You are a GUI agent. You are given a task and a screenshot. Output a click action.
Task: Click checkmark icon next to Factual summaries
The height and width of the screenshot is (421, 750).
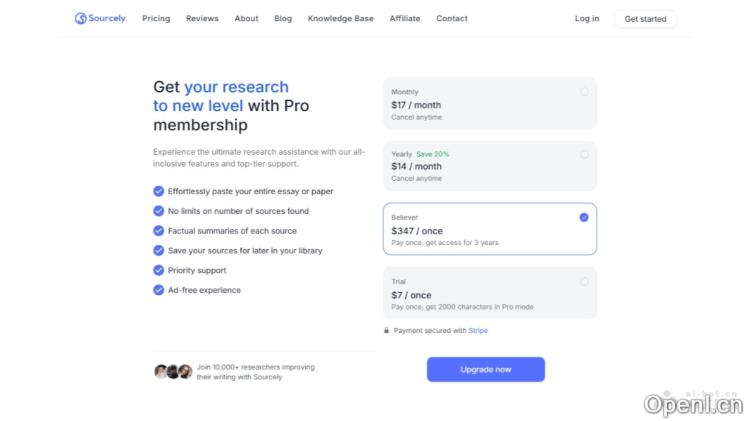[x=158, y=231]
